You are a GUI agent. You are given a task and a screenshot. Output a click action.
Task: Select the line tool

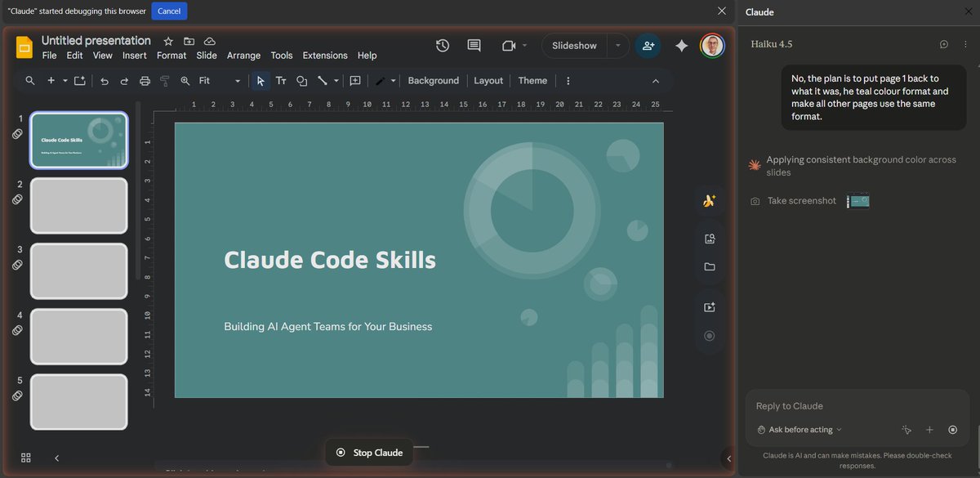coord(322,80)
